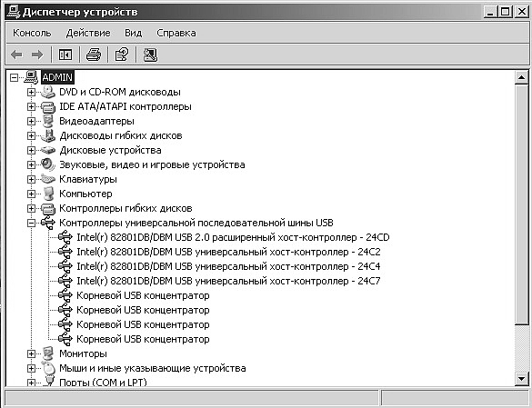Image resolution: width=532 pixels, height=408 pixels.
Task: Click the Back arrow toolbar icon
Action: tap(16, 55)
